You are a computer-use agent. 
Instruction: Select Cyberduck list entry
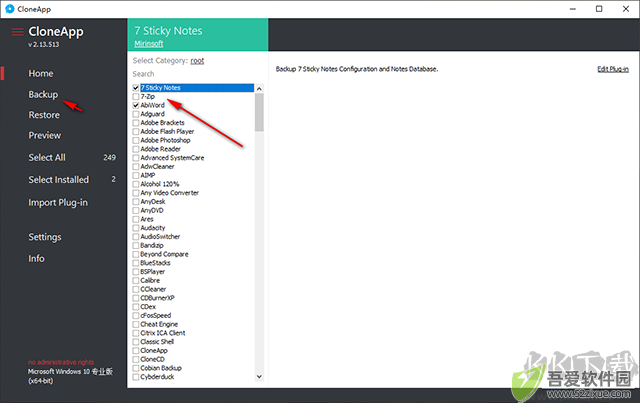(x=157, y=377)
